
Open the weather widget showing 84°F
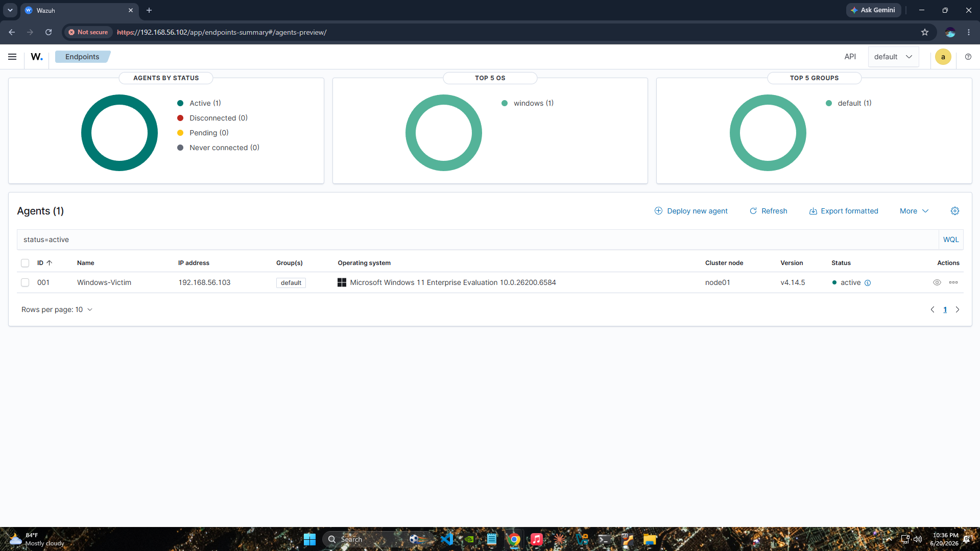[37, 539]
